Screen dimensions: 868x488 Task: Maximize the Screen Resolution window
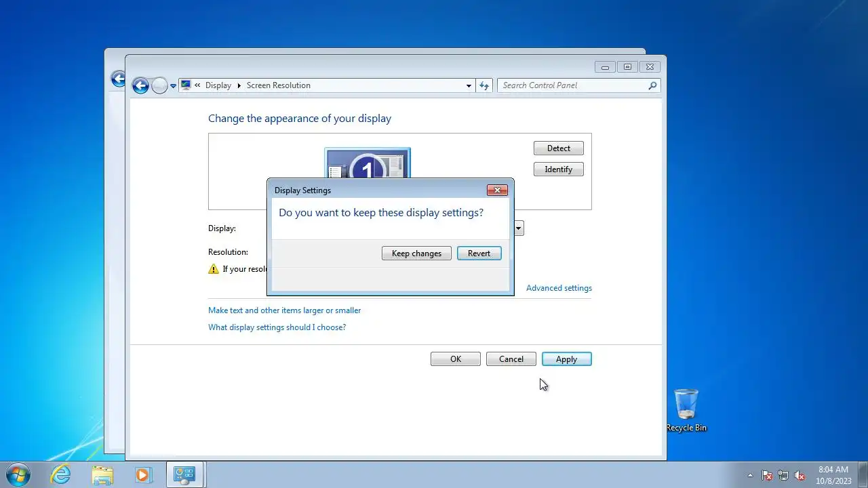tap(627, 66)
